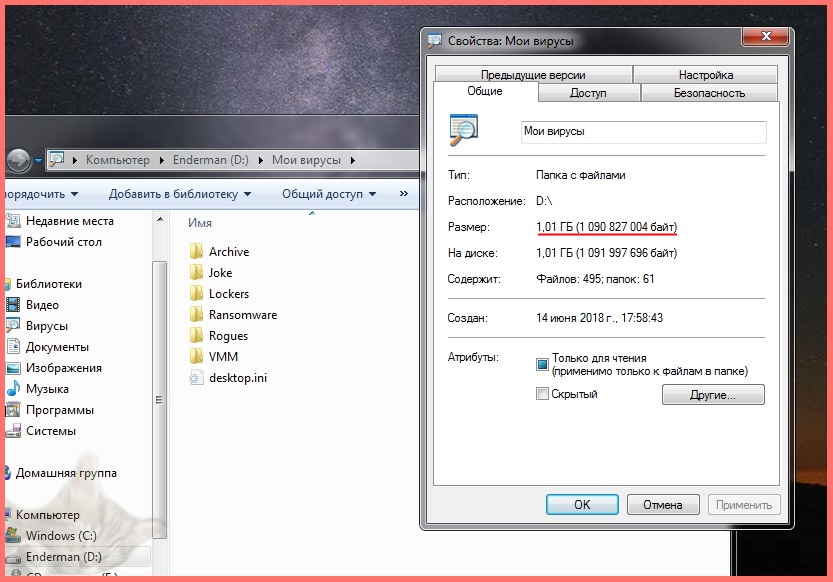Screen dimensions: 833x582
Task: Click the Программы library icon
Action: [13, 410]
